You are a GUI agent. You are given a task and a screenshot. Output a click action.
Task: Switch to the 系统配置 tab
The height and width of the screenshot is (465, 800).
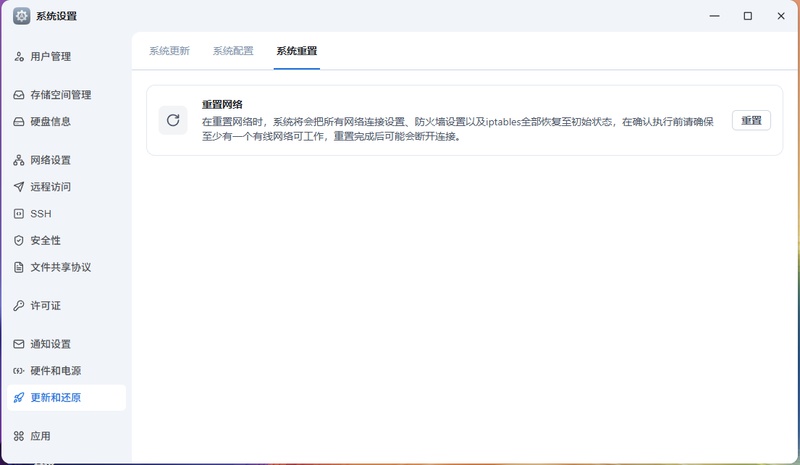click(233, 51)
